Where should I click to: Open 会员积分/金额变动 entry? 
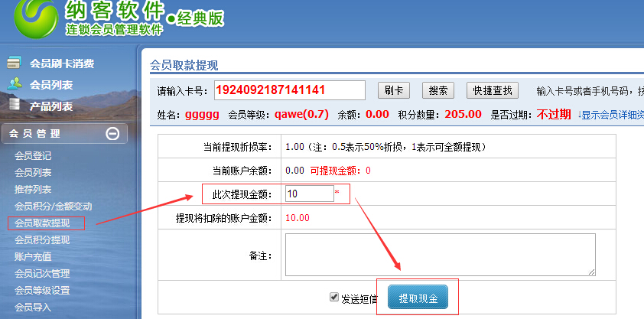click(54, 207)
